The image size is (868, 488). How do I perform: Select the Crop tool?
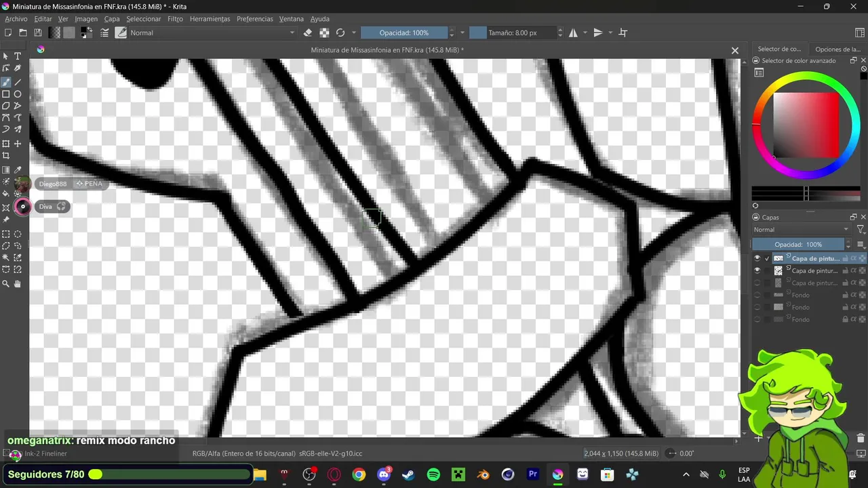[6, 156]
